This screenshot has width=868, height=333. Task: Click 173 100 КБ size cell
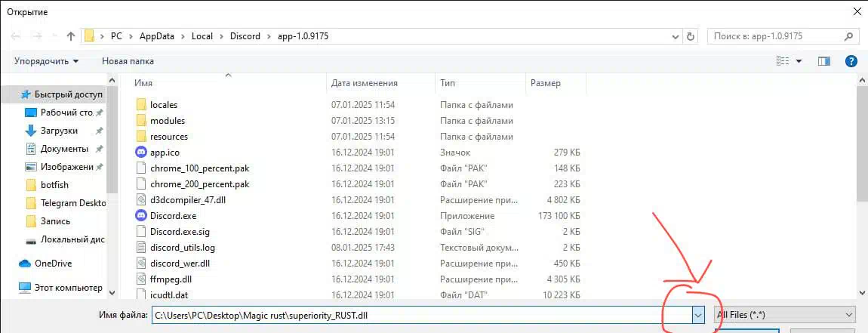pos(559,215)
